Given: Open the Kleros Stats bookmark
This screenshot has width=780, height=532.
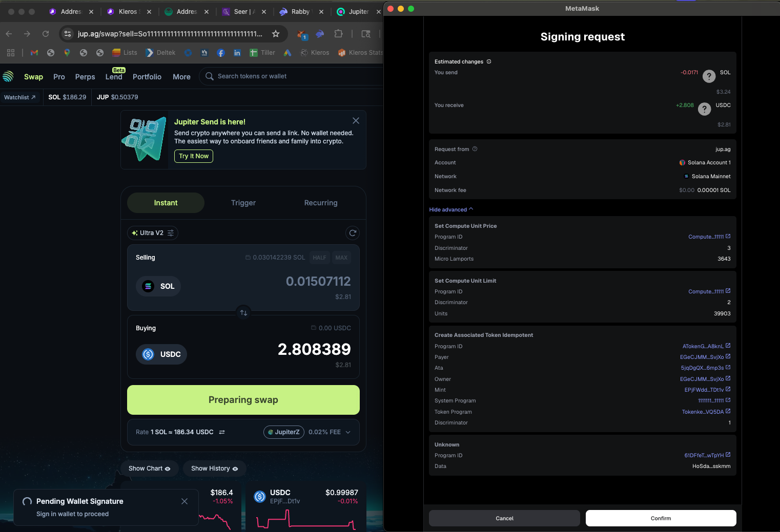Looking at the screenshot, I should (x=360, y=53).
